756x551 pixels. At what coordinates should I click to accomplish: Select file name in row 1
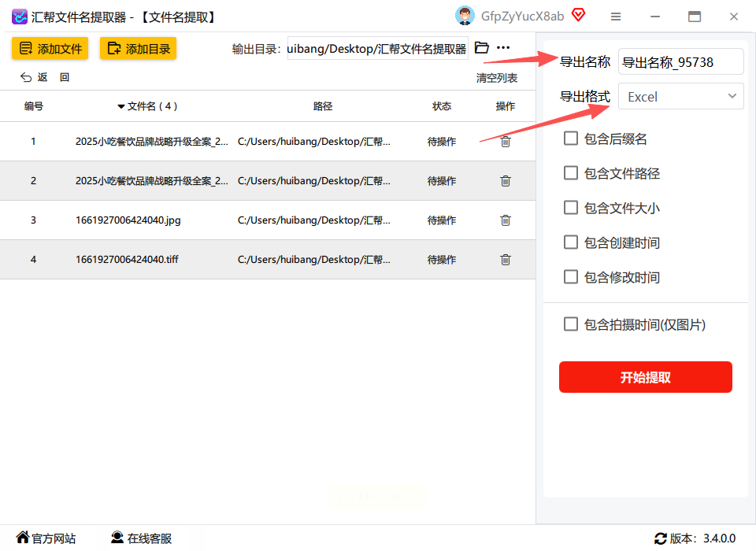152,142
